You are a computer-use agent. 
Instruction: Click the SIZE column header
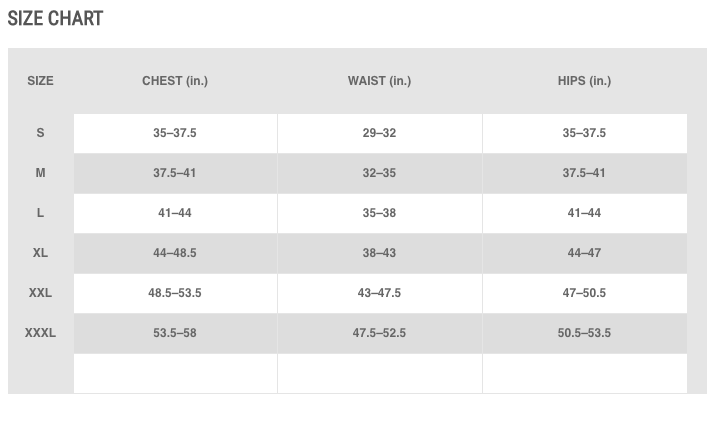pos(40,81)
